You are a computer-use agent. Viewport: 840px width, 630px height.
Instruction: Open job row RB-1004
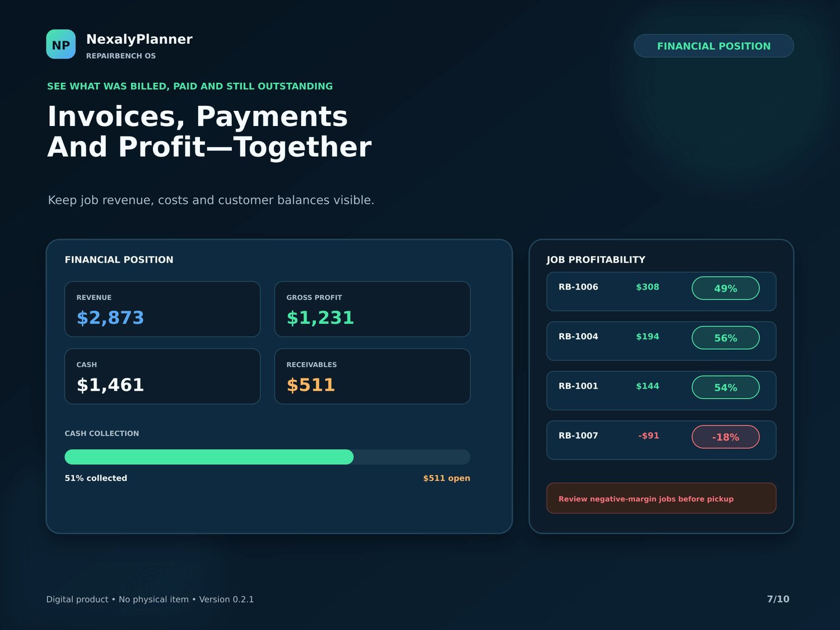(661, 341)
